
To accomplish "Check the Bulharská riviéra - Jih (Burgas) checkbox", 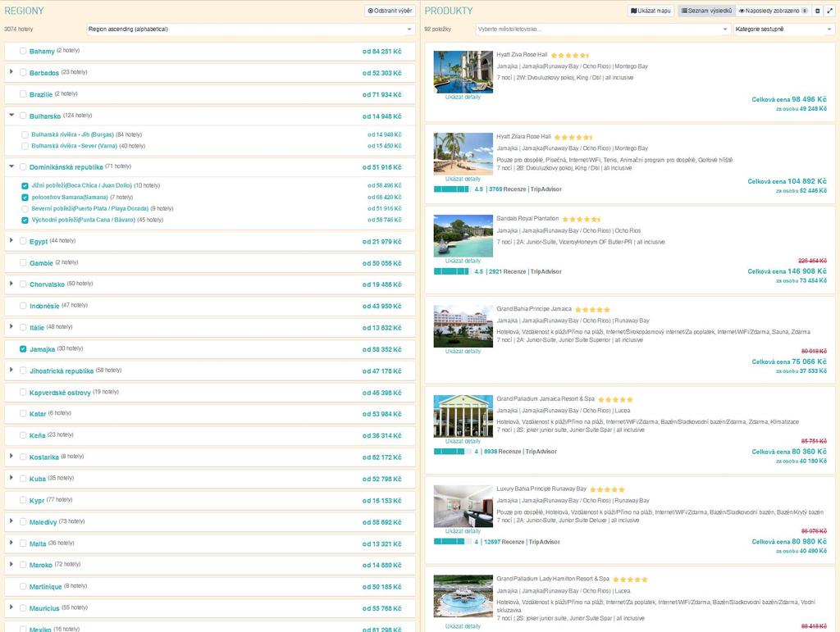I will point(25,135).
